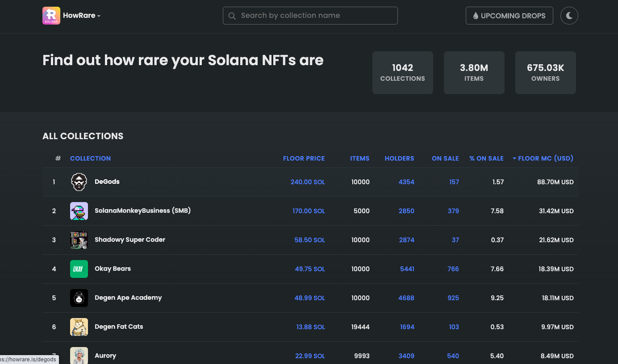This screenshot has height=364, width=618.
Task: Click floor price 58.50 SOL
Action: [x=309, y=240]
